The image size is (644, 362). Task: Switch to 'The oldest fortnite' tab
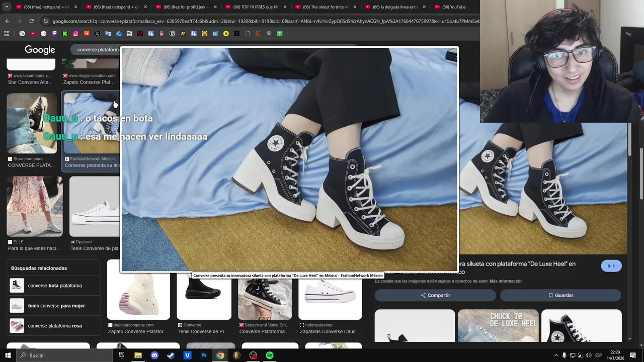325,7
